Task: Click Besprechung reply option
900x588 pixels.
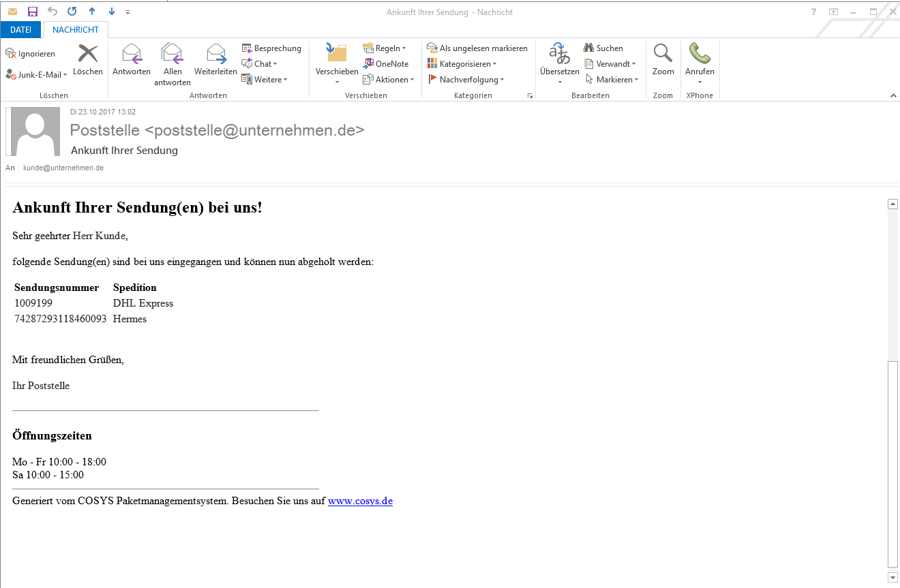Action: (271, 48)
